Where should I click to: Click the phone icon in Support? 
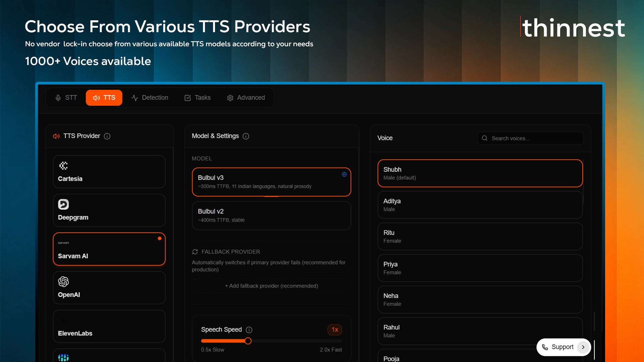[545, 347]
